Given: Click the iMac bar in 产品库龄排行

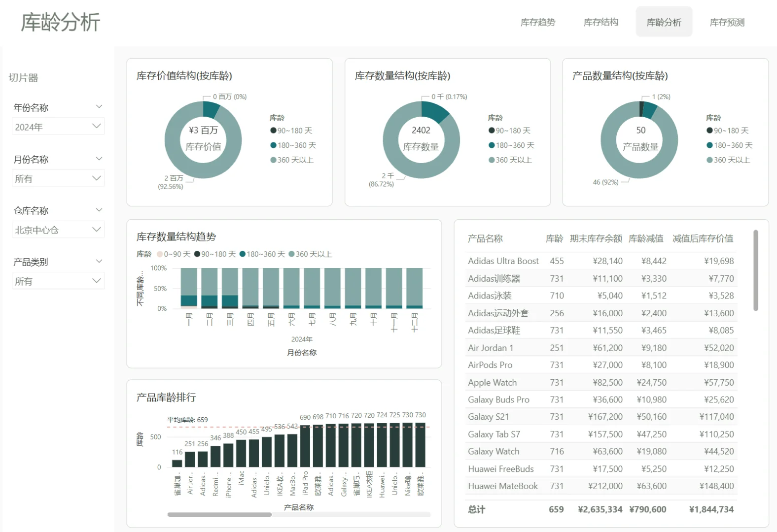Looking at the screenshot, I should click(x=241, y=453).
